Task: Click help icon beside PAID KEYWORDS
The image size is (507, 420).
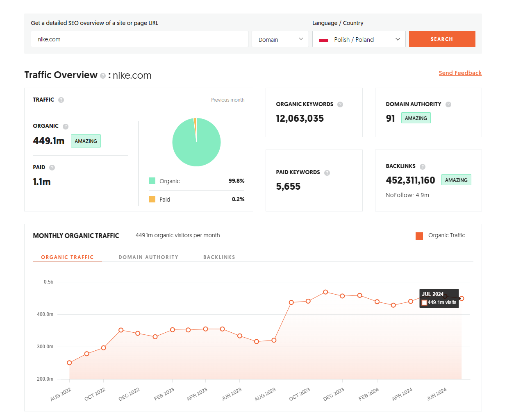Action: pos(327,173)
